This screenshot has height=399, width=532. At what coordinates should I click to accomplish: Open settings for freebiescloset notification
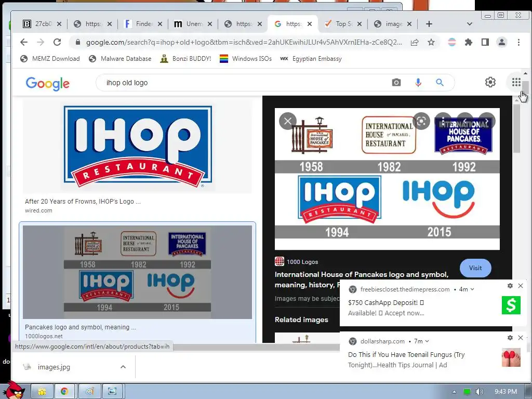pyautogui.click(x=510, y=286)
